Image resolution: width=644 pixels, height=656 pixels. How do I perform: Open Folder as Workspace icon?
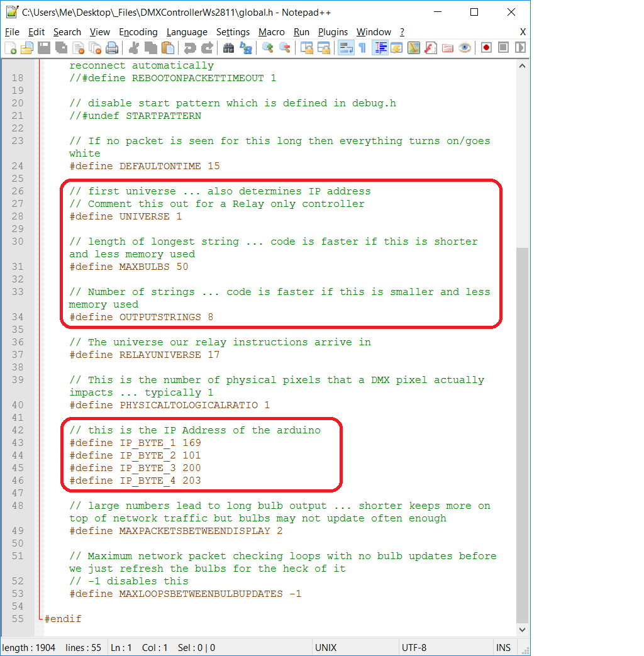click(448, 48)
